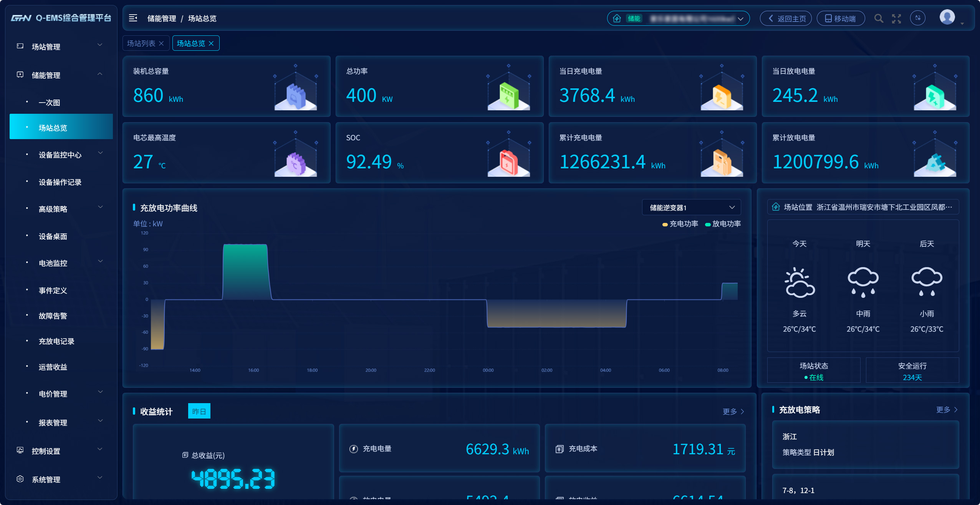Click the round theme switch icon
The height and width of the screenshot is (505, 980).
point(917,18)
